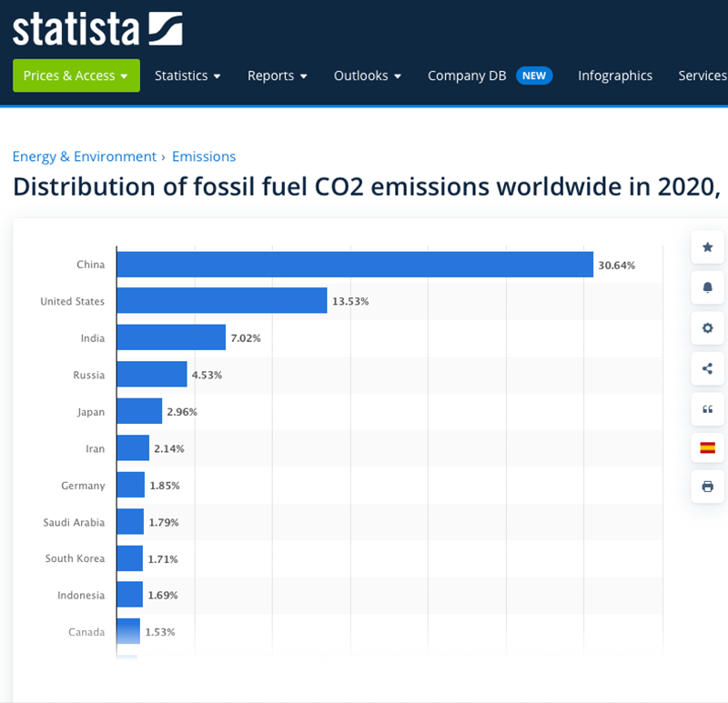Click the China axis label
728x703 pixels.
tap(90, 265)
